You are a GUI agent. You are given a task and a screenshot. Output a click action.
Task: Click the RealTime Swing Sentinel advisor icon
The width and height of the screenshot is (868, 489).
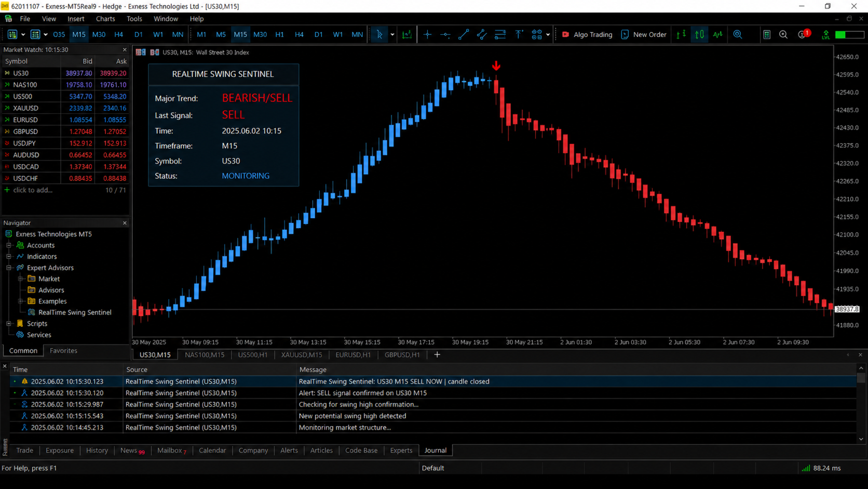pyautogui.click(x=32, y=312)
